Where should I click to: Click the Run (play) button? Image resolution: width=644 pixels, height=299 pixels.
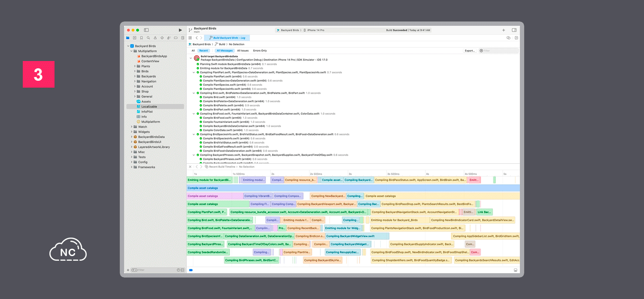180,30
